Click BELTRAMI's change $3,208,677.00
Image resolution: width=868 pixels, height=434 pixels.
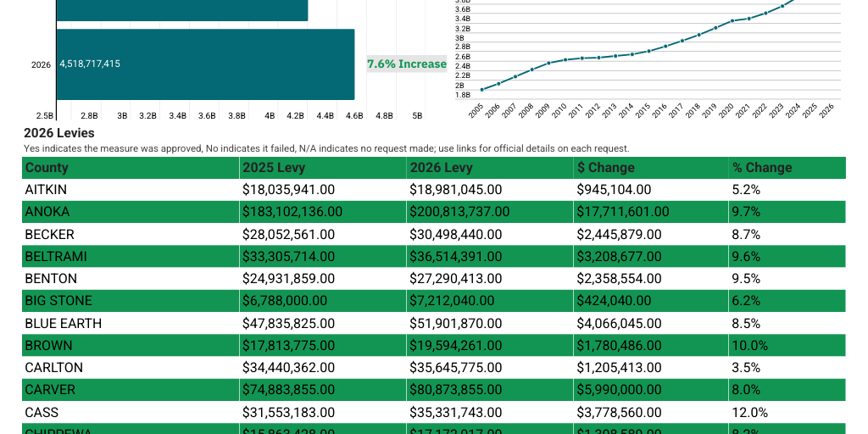651,256
